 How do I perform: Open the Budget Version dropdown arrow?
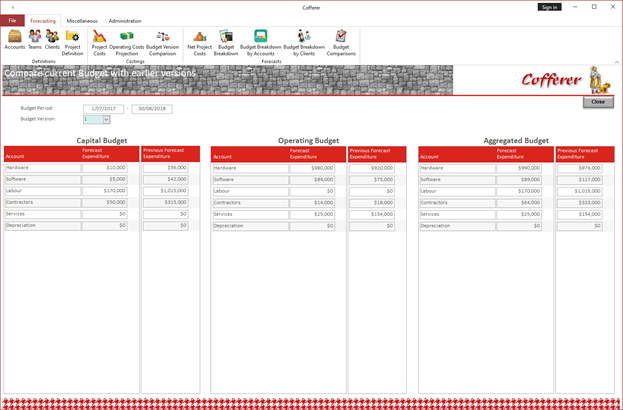(106, 120)
